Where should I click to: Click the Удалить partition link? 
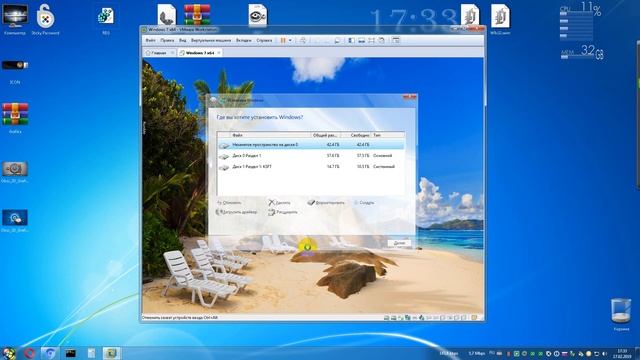click(280, 202)
